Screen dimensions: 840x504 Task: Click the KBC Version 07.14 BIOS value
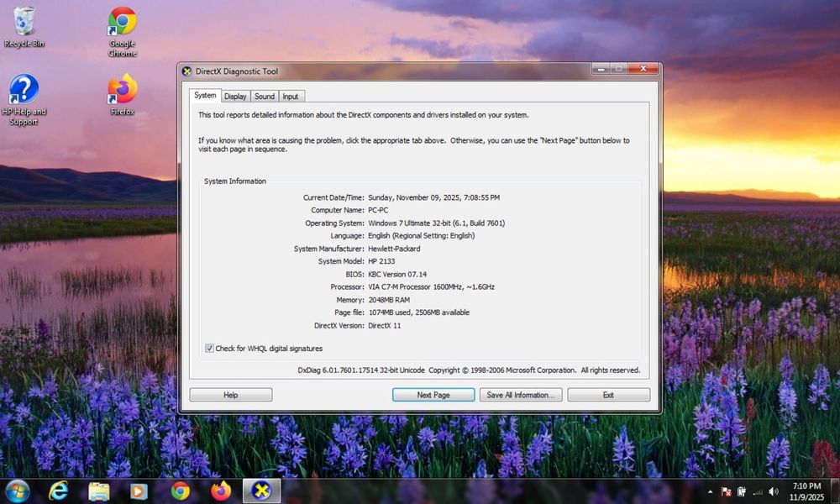(x=397, y=274)
